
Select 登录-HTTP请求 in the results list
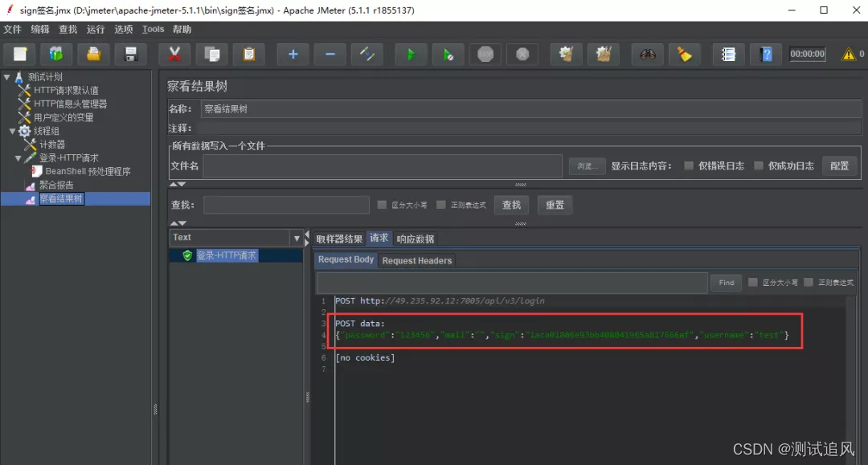pyautogui.click(x=227, y=255)
